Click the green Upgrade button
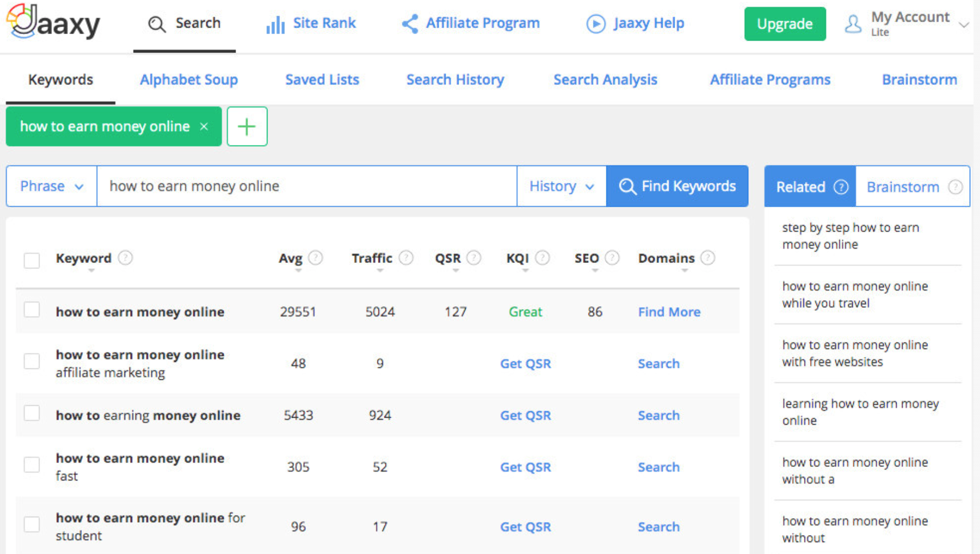 (785, 24)
